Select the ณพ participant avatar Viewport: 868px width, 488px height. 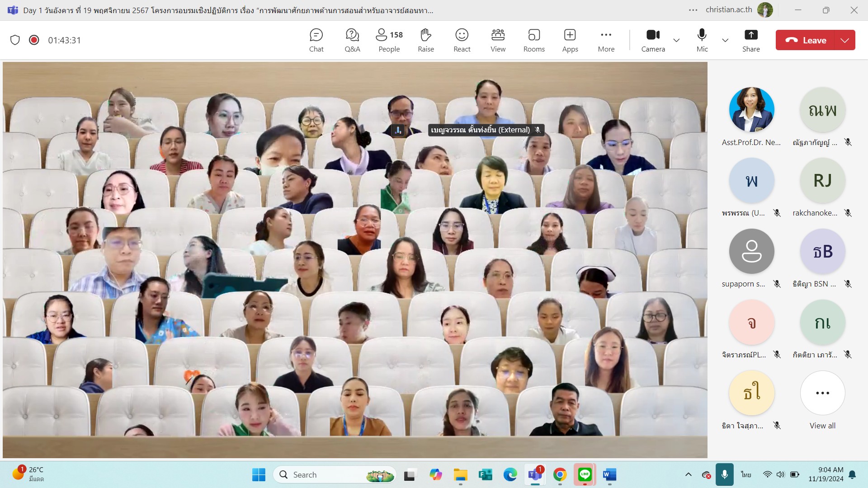pyautogui.click(x=822, y=110)
